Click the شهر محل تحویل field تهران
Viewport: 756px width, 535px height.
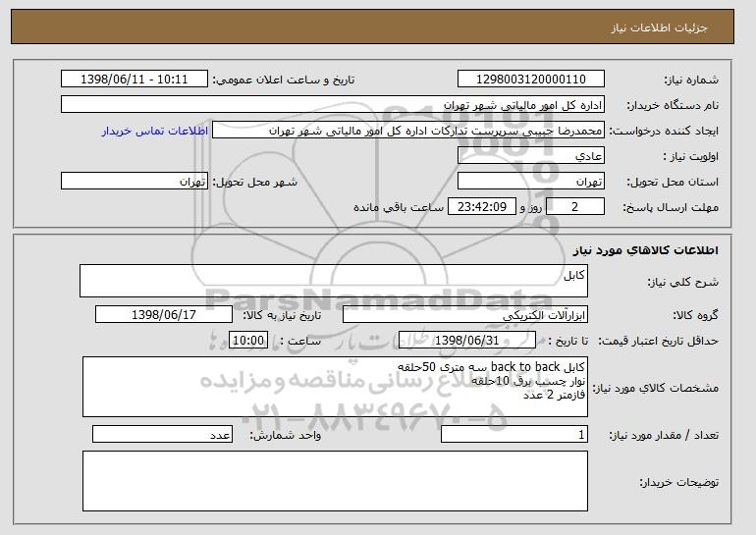(x=135, y=182)
